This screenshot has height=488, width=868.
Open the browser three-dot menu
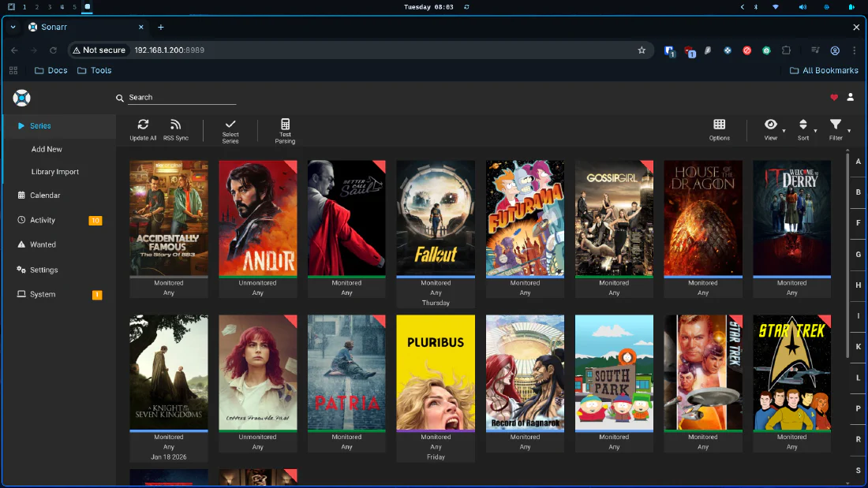854,50
